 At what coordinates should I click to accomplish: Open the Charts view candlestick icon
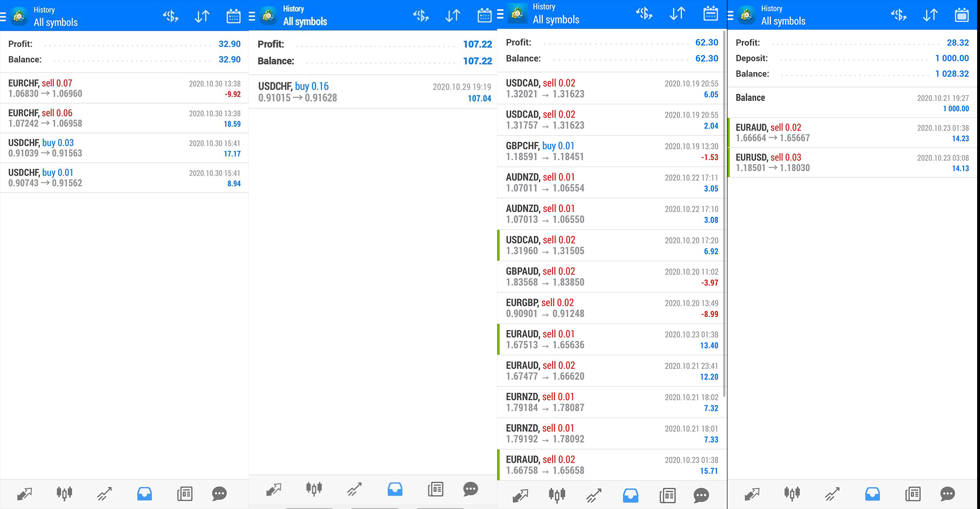64,494
